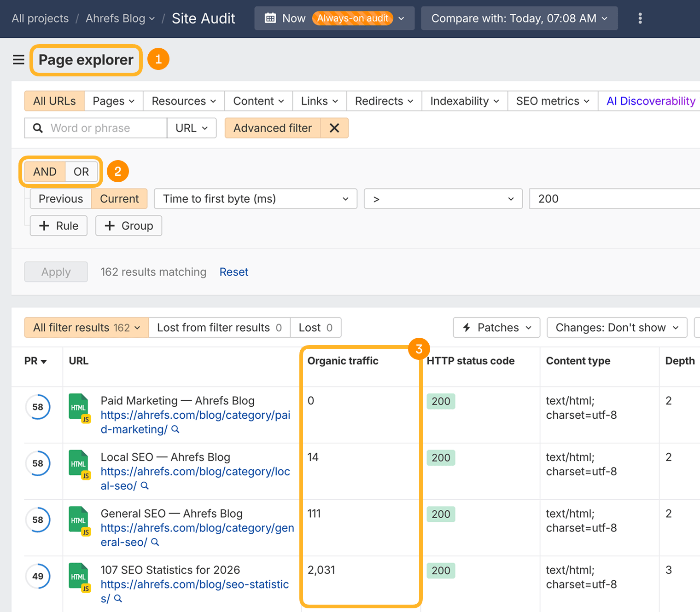Image resolution: width=700 pixels, height=612 pixels.
Task: Open the greater-than operator dropdown
Action: [443, 199]
